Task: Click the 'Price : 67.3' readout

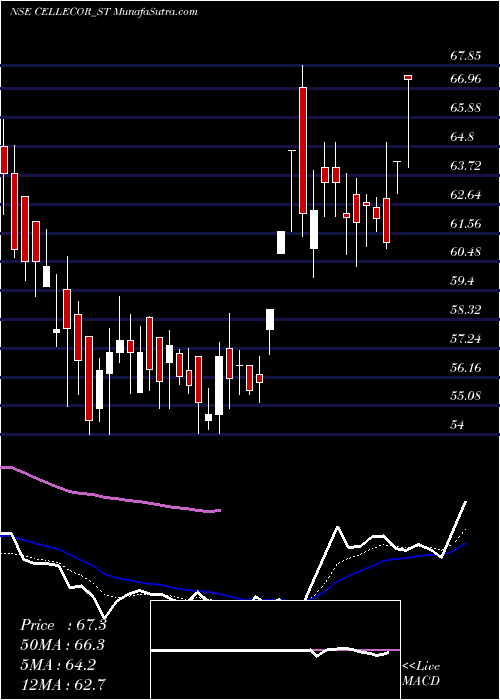Action: tap(63, 625)
